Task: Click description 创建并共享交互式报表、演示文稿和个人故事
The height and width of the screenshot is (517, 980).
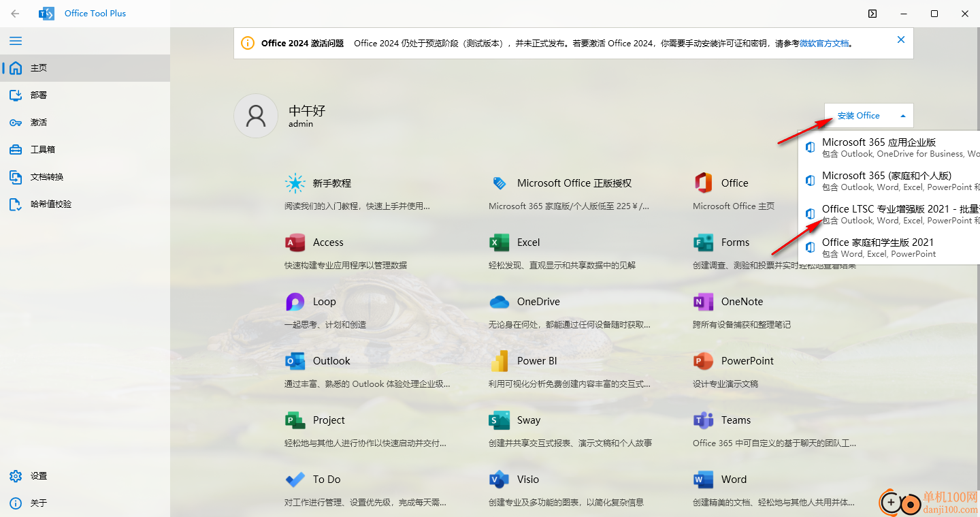Action: (x=570, y=443)
